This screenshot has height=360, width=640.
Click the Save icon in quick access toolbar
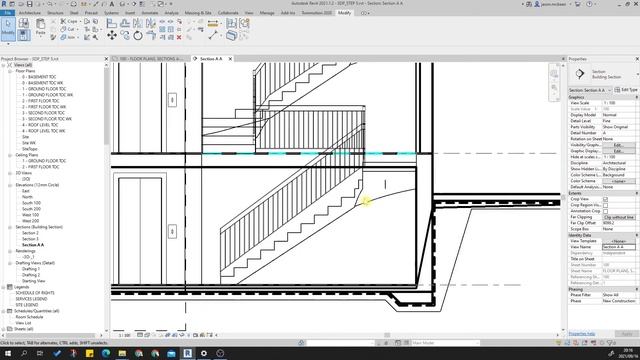click(29, 4)
